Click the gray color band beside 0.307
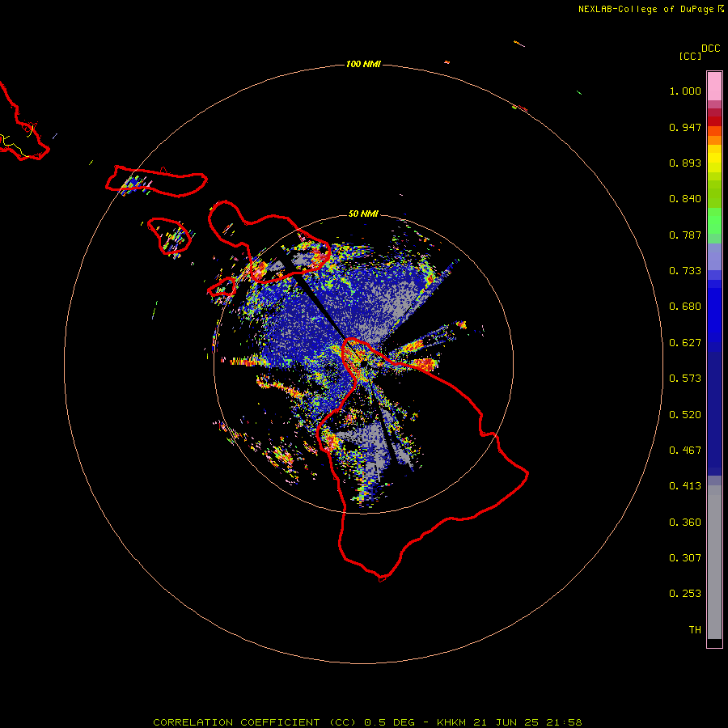This screenshot has height=728, width=728. tap(714, 562)
